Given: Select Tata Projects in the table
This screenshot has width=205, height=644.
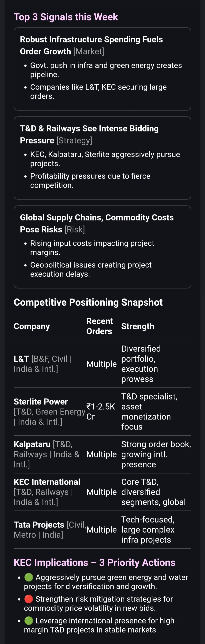Looking at the screenshot, I should click(39, 525).
